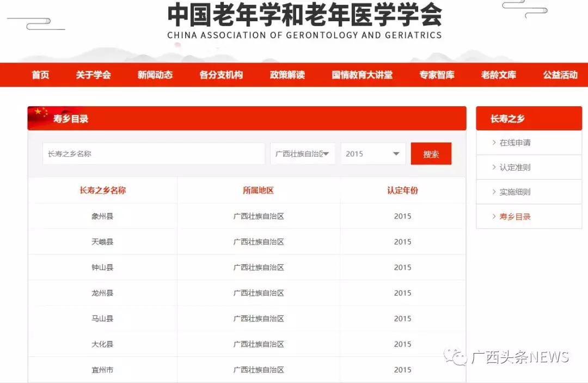Click the 象州县 entry in the table
The height and width of the screenshot is (383, 588).
coord(102,216)
